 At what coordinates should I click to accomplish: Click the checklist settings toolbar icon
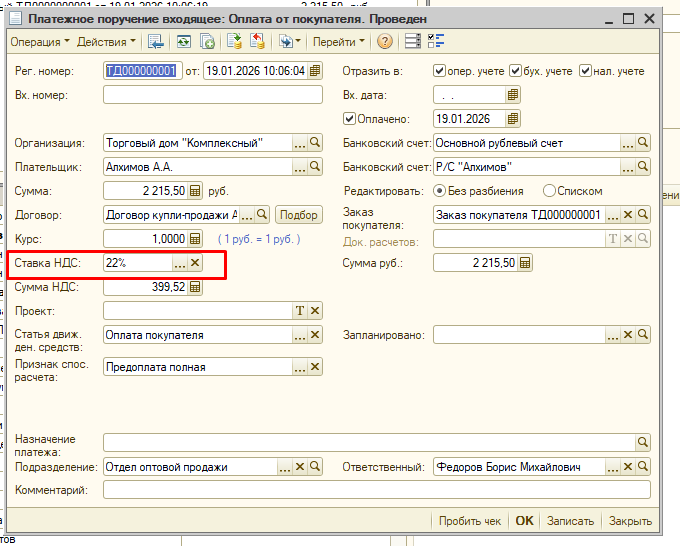436,42
